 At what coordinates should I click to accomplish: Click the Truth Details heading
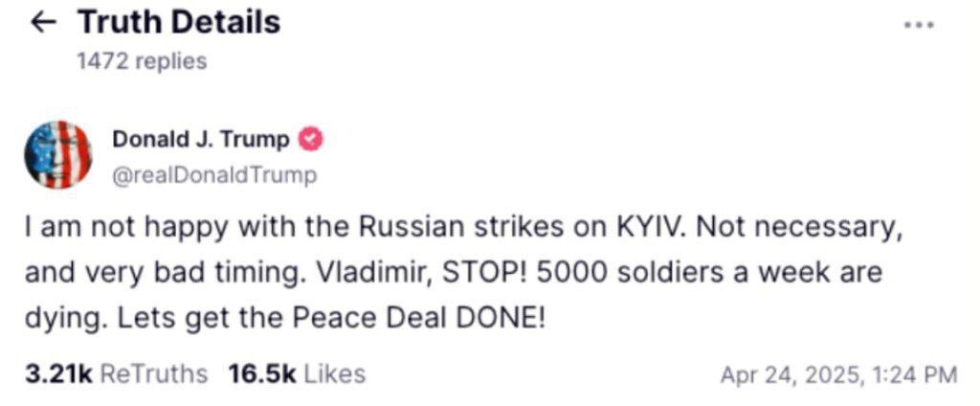point(178,22)
